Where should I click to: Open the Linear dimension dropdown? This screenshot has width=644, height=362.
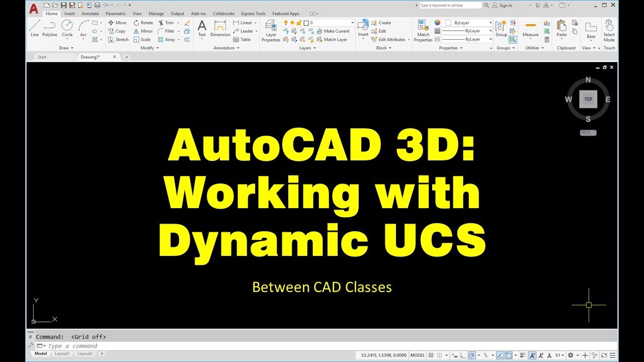255,23
